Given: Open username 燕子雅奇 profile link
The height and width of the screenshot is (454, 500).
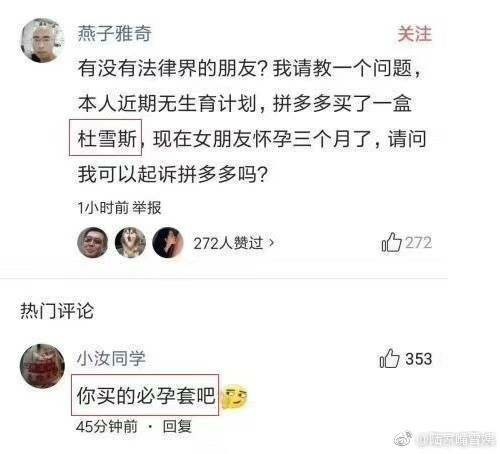Looking at the screenshot, I should click(115, 33).
